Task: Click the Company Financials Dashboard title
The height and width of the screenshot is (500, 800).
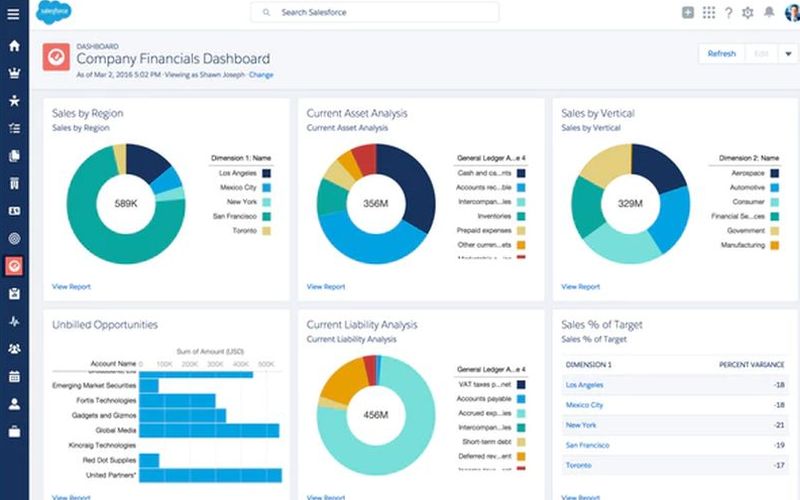Action: click(173, 59)
